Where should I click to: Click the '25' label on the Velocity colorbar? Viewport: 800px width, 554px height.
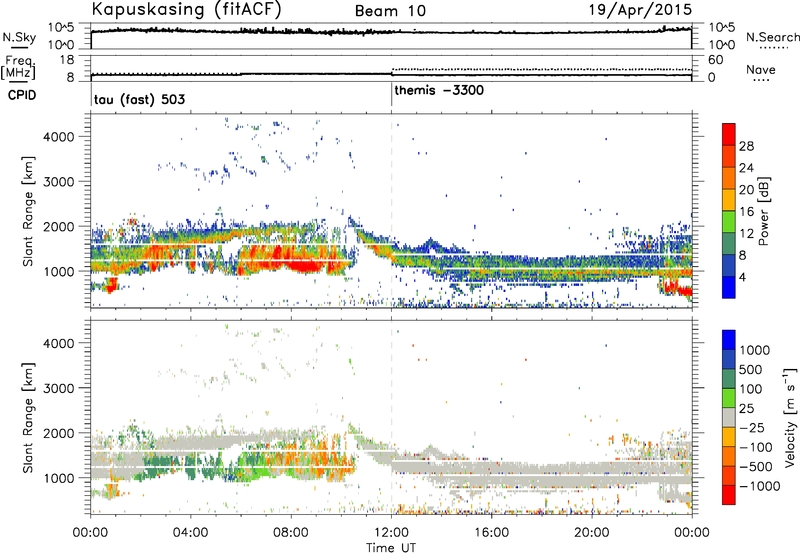coord(747,409)
